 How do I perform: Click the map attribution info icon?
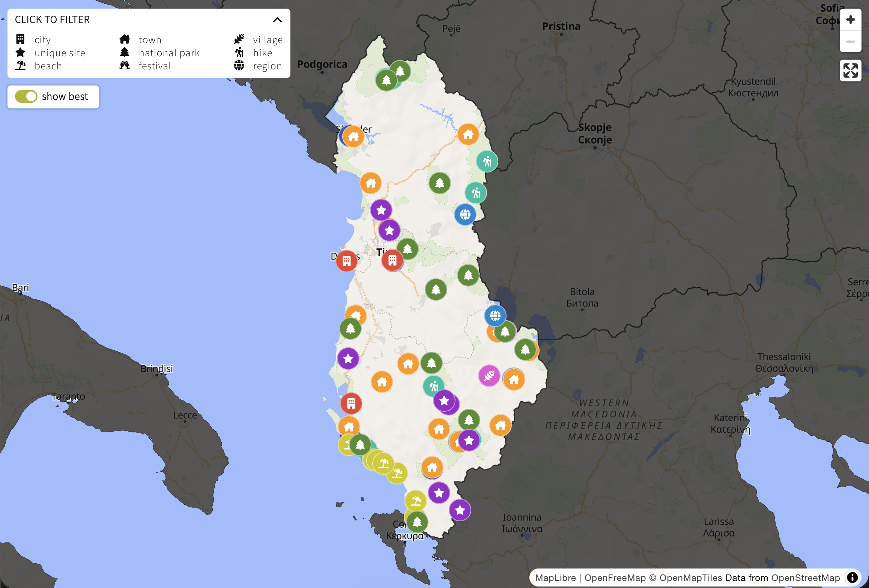852,577
